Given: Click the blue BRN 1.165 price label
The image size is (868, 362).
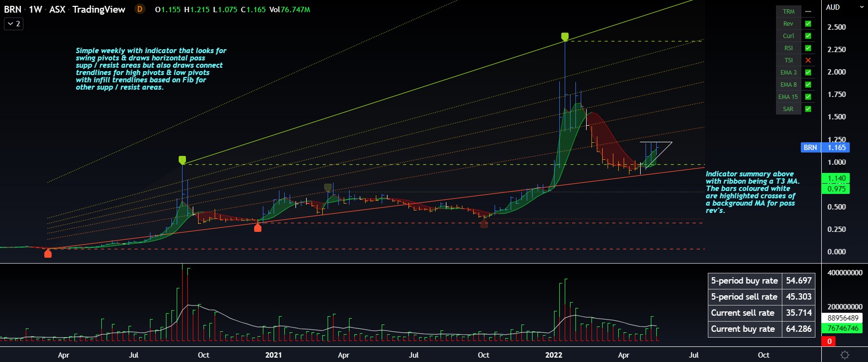Looking at the screenshot, I should pyautogui.click(x=825, y=147).
